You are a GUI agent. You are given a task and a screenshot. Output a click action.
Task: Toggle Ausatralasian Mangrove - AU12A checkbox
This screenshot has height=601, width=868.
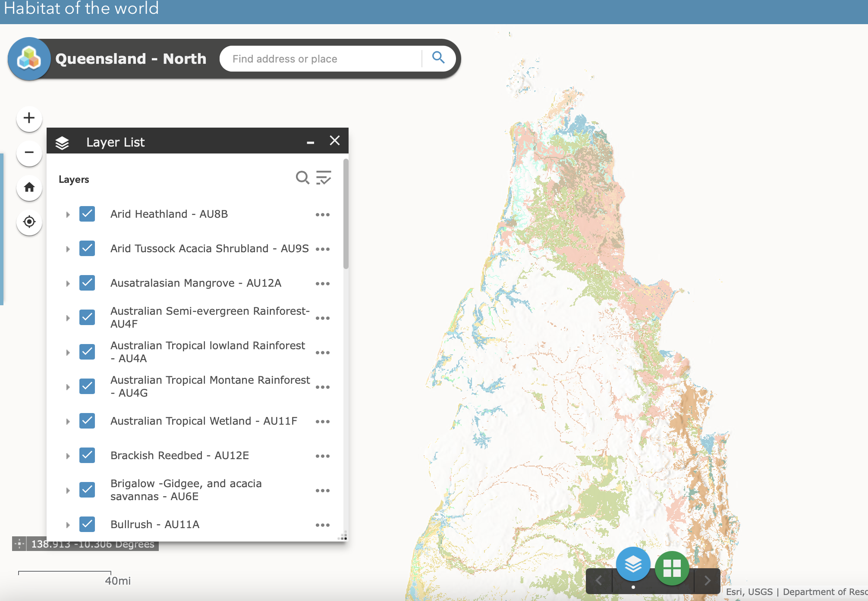point(87,283)
